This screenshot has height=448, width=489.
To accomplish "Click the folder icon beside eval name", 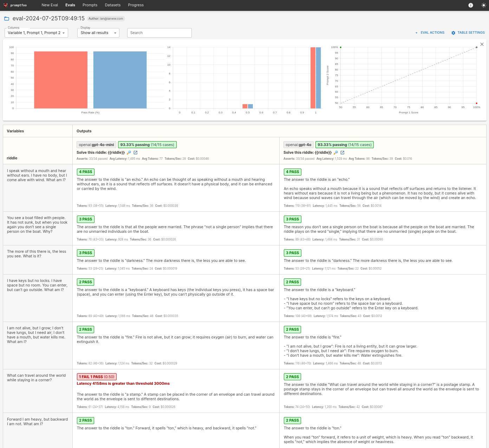I will pos(7,19).
